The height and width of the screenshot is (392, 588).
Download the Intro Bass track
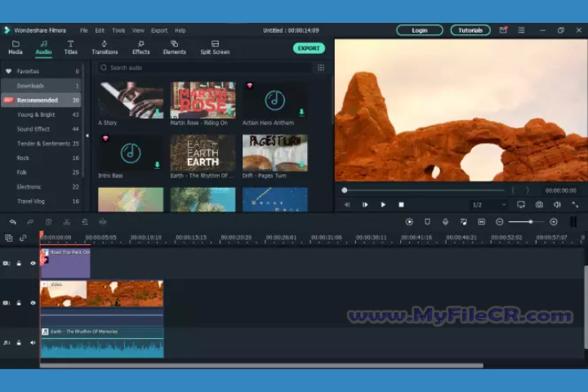point(157,165)
